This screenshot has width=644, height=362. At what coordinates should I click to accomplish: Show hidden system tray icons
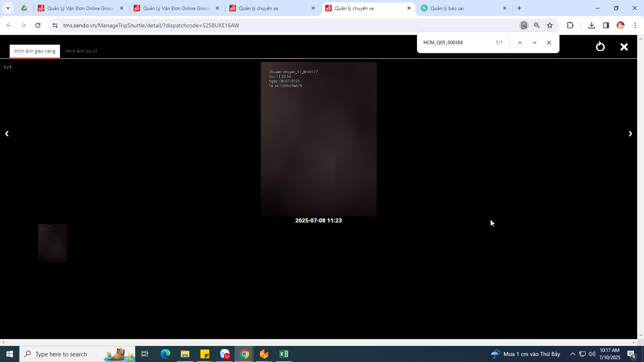573,354
